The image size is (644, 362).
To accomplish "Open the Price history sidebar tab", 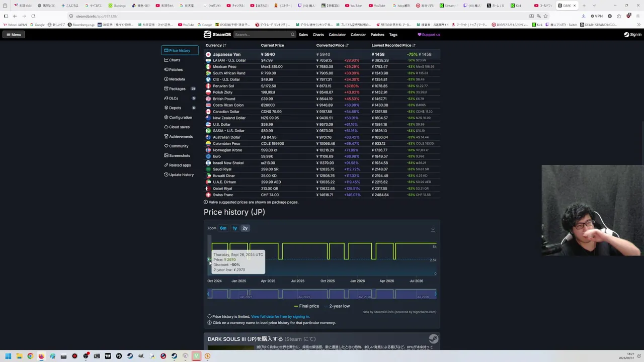I will click(x=180, y=50).
